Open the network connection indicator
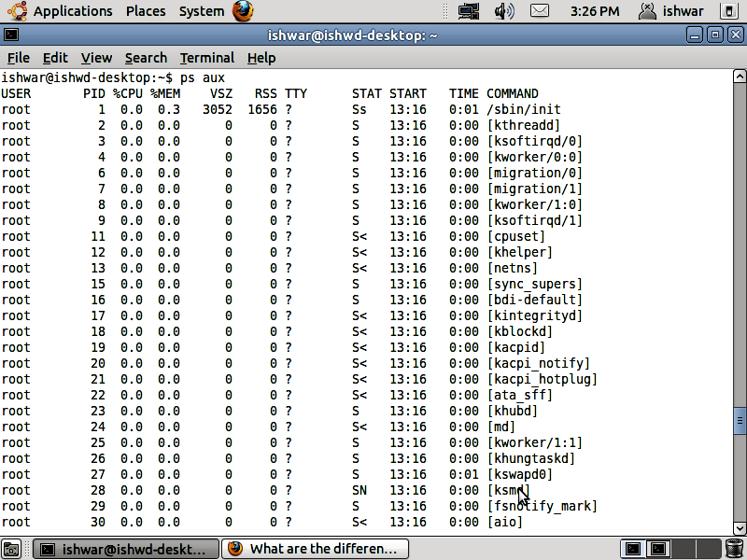This screenshot has width=747, height=560. [x=469, y=11]
